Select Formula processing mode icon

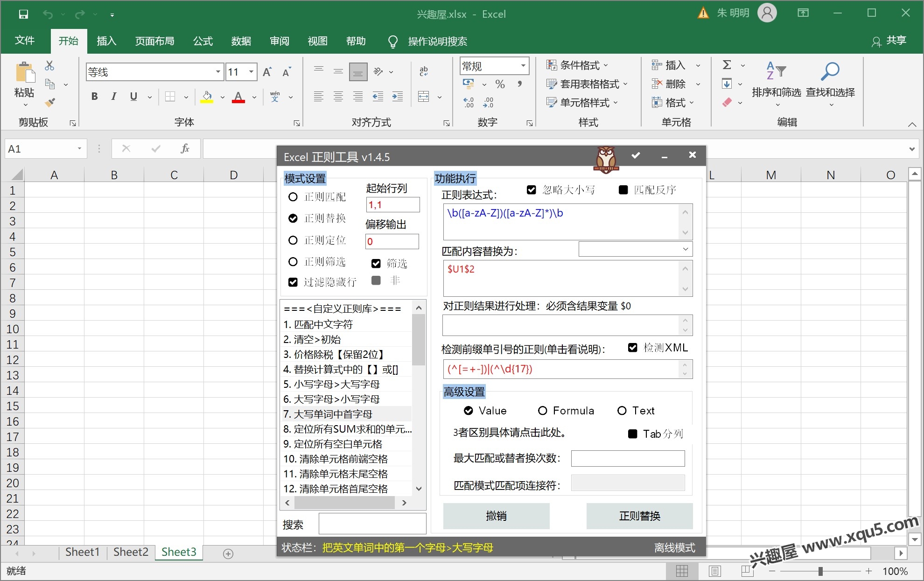click(x=543, y=411)
